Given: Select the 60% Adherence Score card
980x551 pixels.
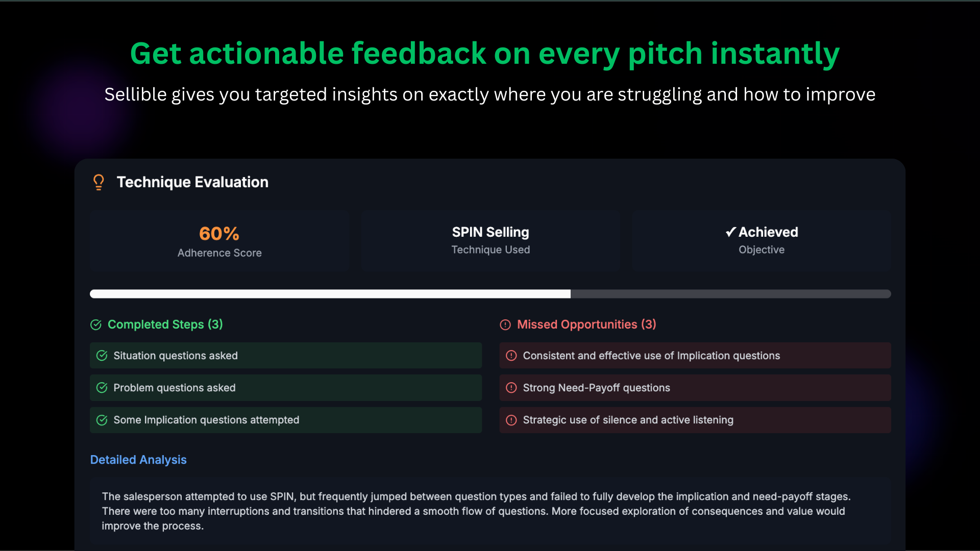Looking at the screenshot, I should click(219, 241).
